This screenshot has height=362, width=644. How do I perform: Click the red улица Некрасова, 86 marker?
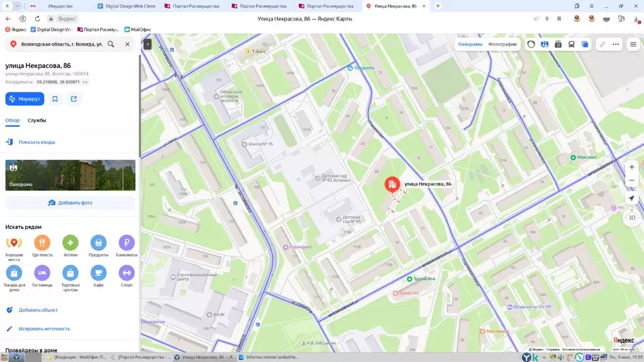click(392, 184)
